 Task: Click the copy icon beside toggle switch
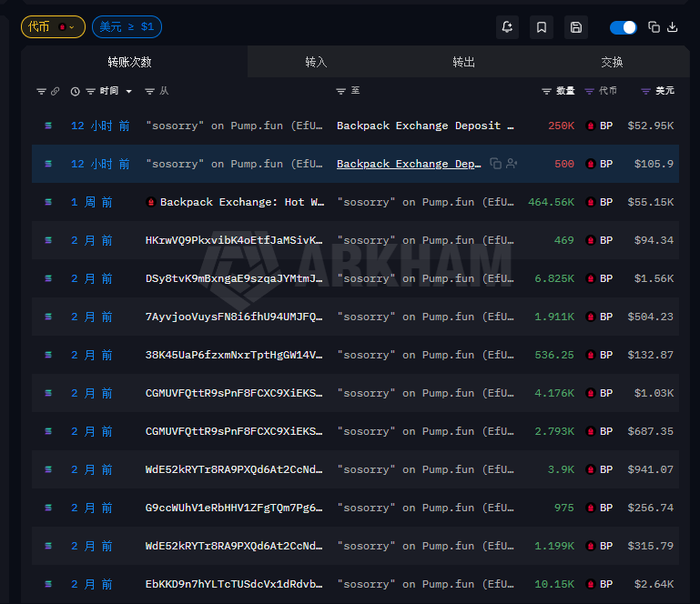(654, 27)
